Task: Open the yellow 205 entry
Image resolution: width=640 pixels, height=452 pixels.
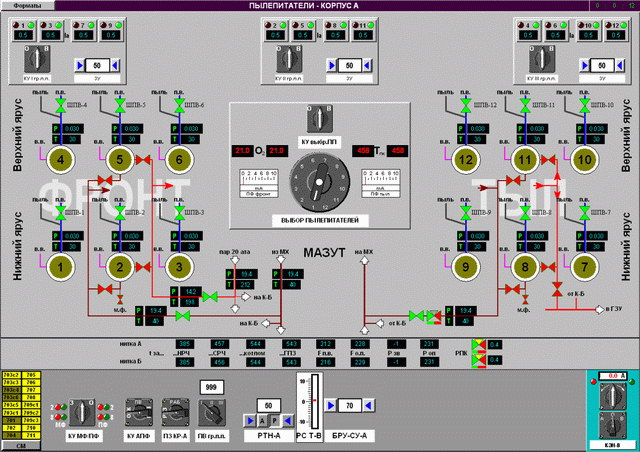Action: click(31, 375)
